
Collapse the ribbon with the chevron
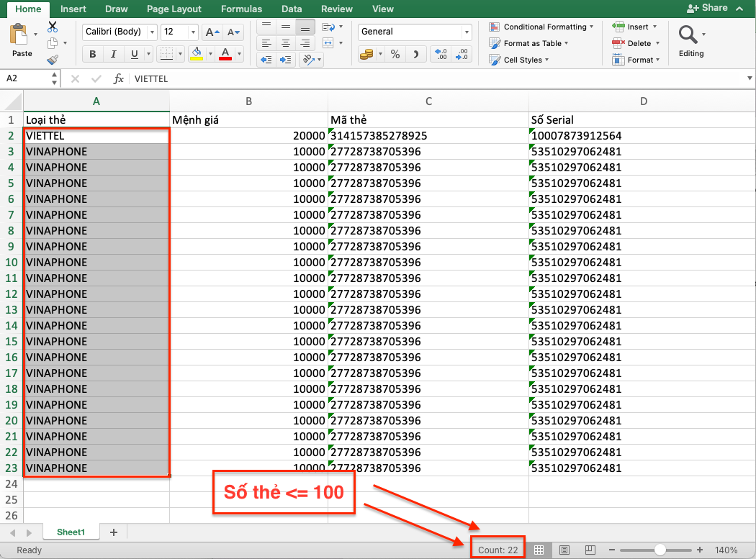click(x=739, y=8)
